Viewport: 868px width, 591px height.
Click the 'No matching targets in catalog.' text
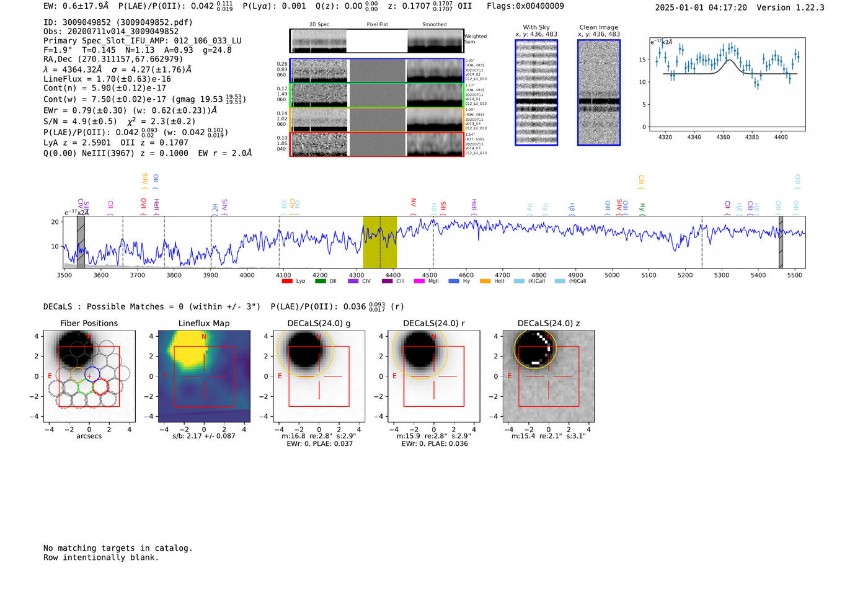[118, 548]
